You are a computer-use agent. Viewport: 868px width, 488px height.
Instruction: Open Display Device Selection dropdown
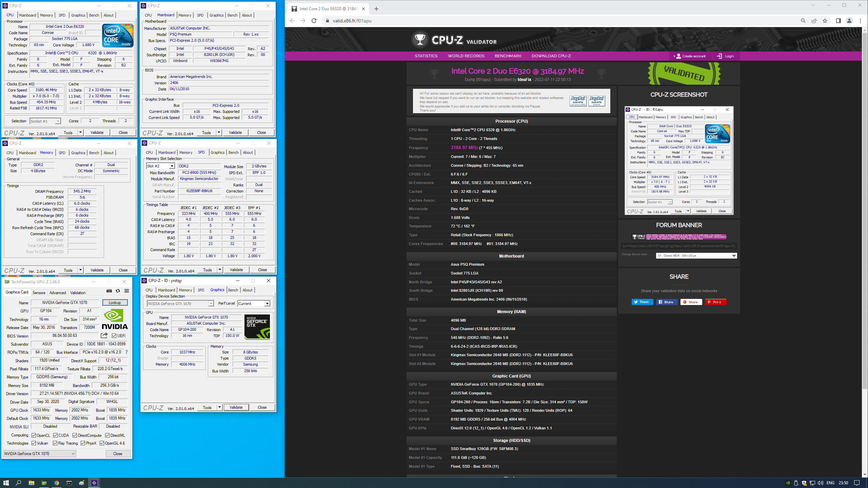pos(180,304)
